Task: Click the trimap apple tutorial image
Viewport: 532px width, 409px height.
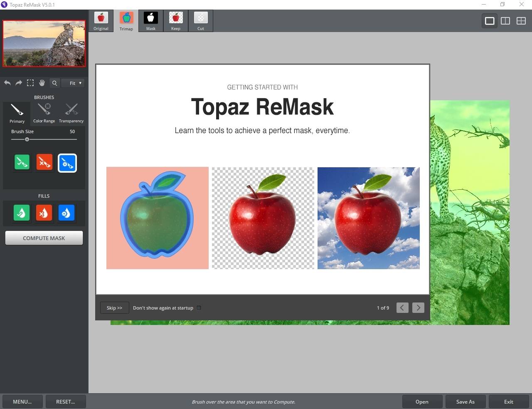Action: click(x=158, y=218)
